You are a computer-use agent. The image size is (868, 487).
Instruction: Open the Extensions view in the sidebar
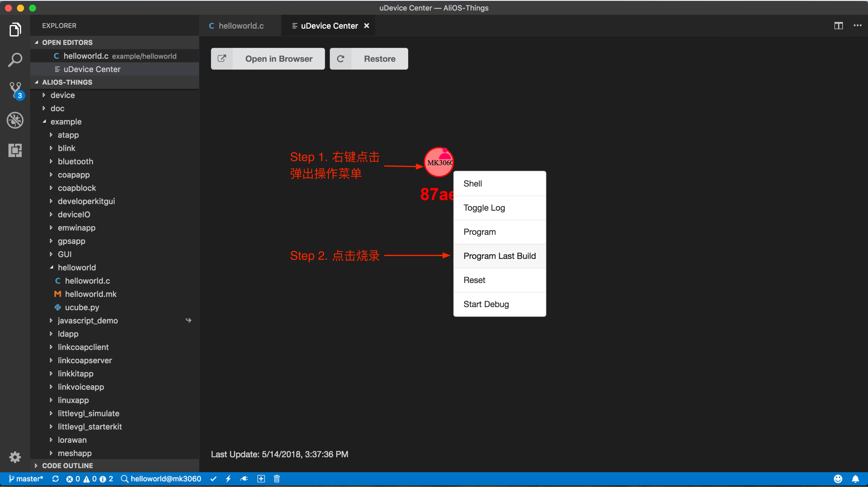pos(15,150)
